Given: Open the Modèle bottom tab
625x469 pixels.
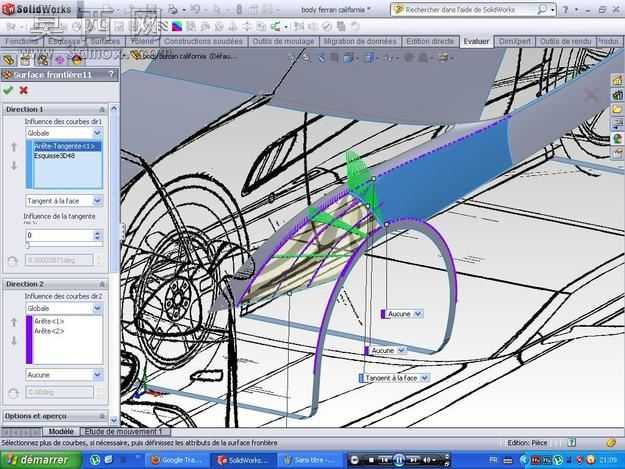Looking at the screenshot, I should click(x=61, y=431).
